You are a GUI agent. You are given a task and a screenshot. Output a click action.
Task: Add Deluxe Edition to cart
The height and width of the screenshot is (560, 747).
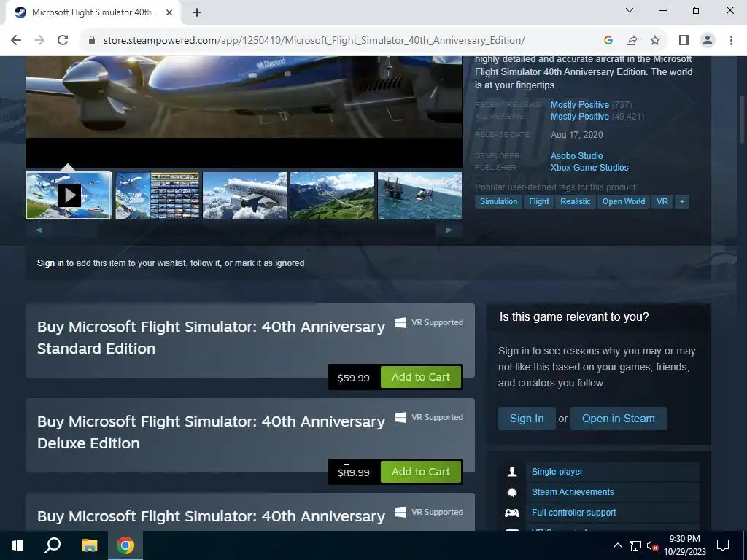pos(421,472)
